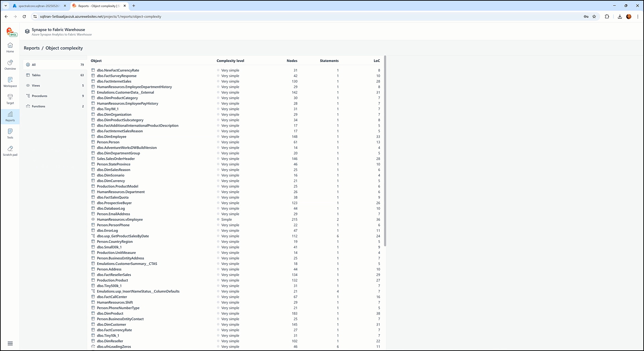Click the browser extensions puzzle icon
Image resolution: width=644 pixels, height=351 pixels.
607,16
